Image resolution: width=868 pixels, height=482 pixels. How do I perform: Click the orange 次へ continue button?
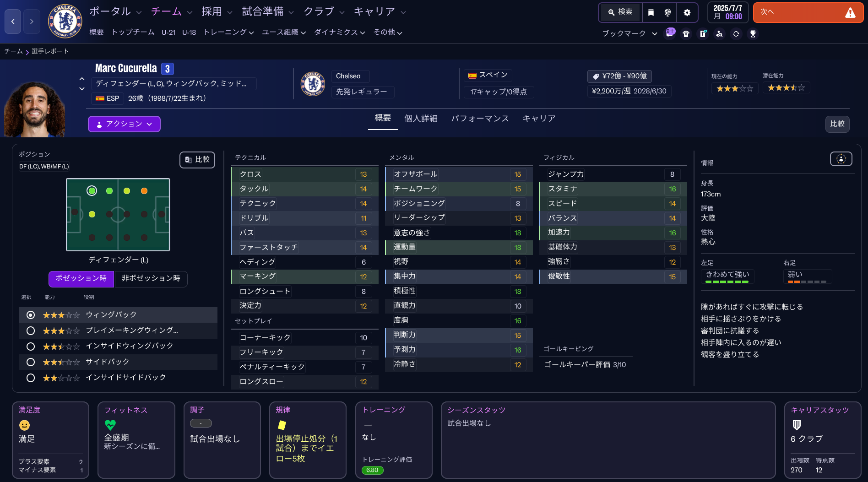808,12
